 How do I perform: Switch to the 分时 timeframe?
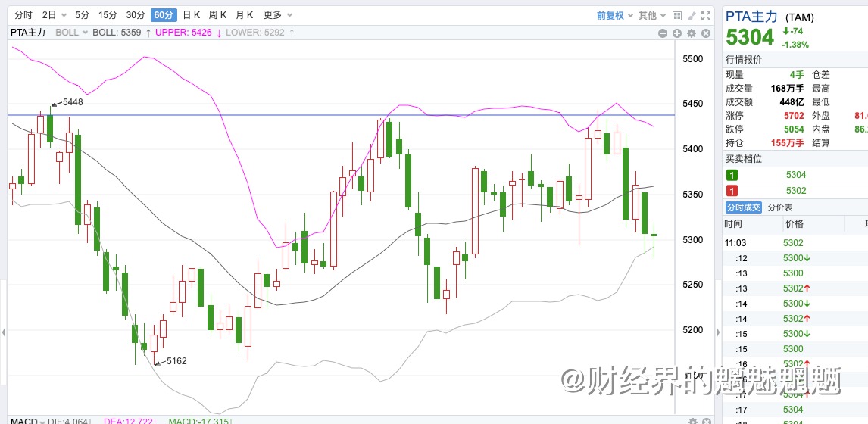(23, 15)
